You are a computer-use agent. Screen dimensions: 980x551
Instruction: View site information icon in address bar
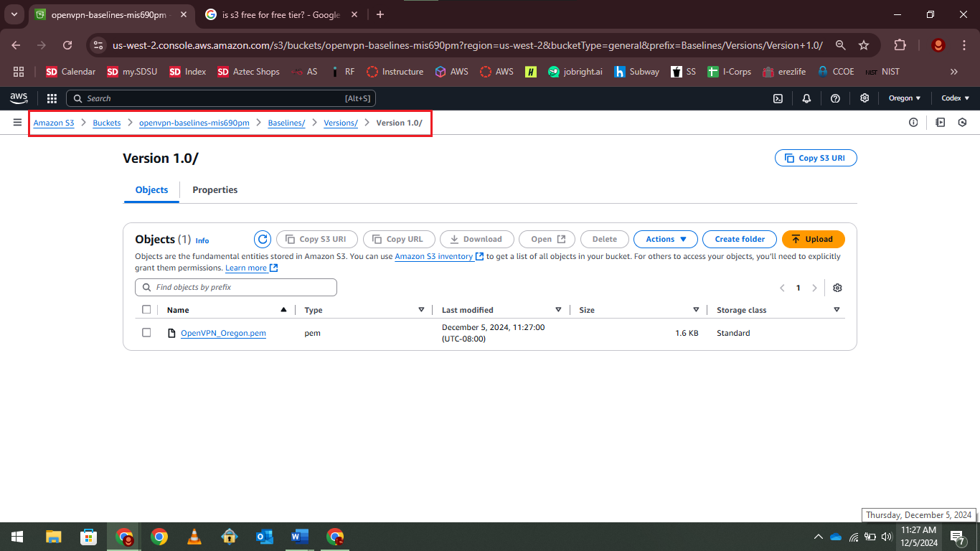click(x=99, y=45)
